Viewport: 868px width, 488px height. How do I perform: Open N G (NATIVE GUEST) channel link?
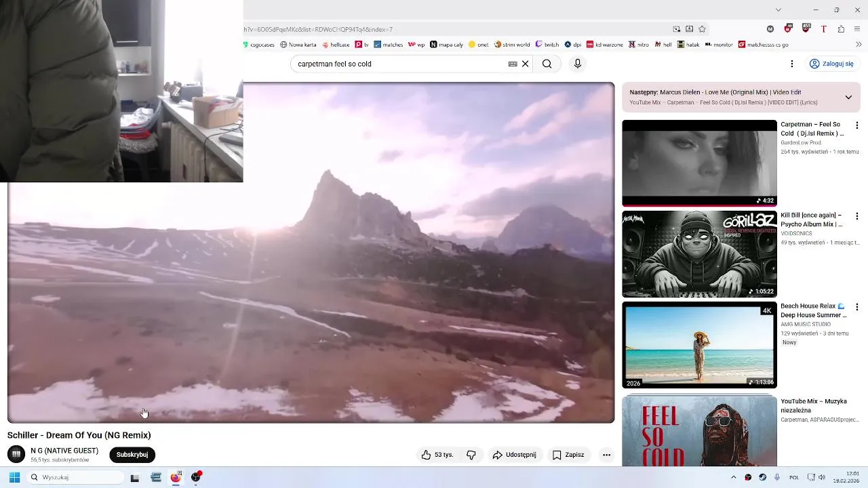tap(64, 451)
